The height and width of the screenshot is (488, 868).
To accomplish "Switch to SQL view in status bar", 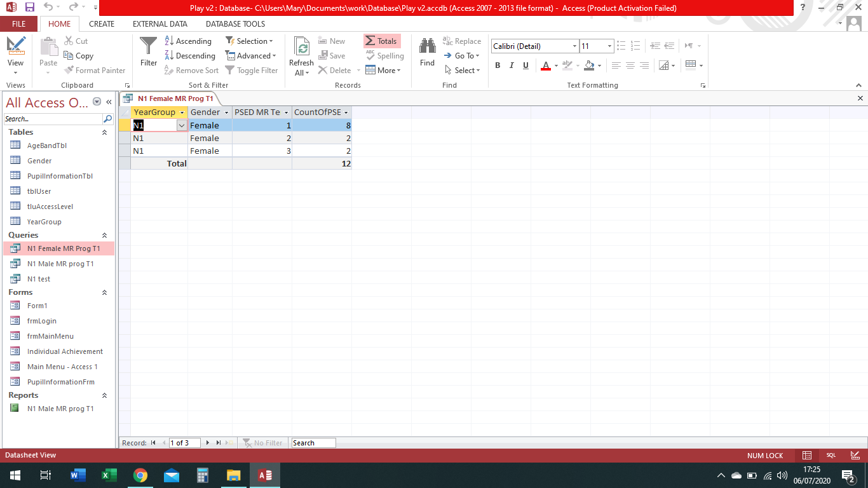I will tap(831, 456).
